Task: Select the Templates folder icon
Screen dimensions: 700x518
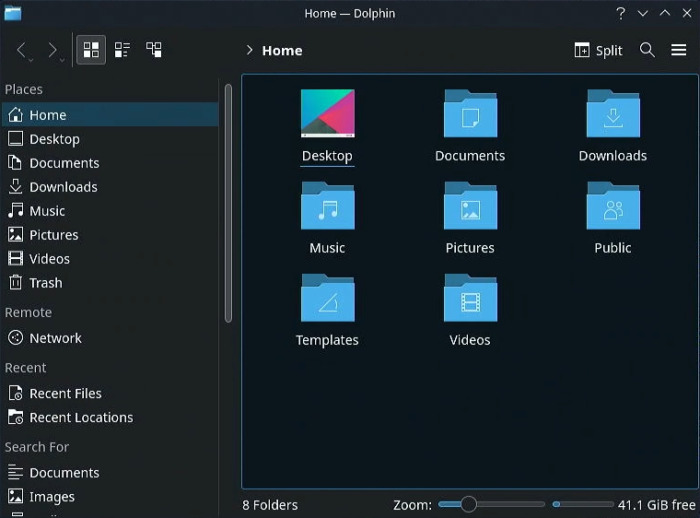Action: (328, 298)
